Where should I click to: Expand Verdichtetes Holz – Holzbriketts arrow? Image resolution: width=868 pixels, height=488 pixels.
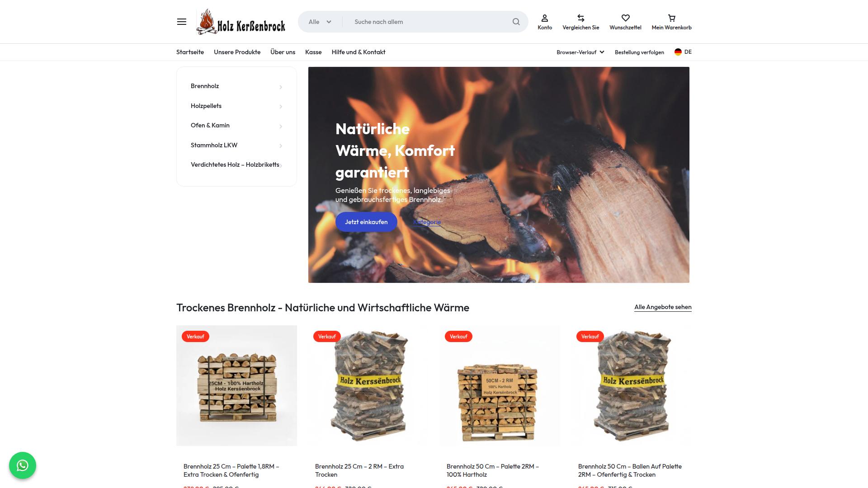[281, 166]
